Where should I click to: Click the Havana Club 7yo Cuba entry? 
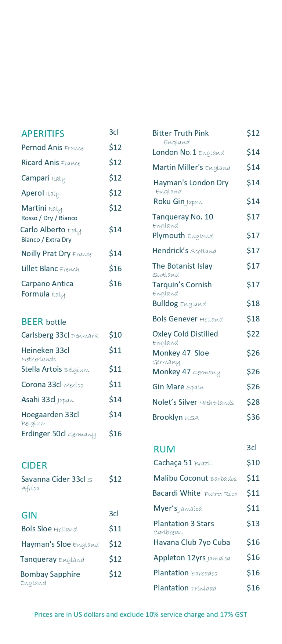click(x=192, y=542)
